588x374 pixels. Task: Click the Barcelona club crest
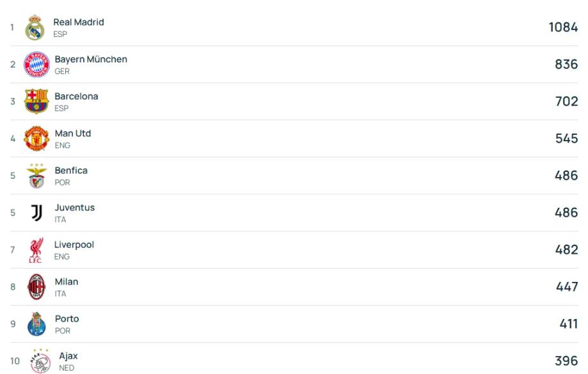pos(36,101)
